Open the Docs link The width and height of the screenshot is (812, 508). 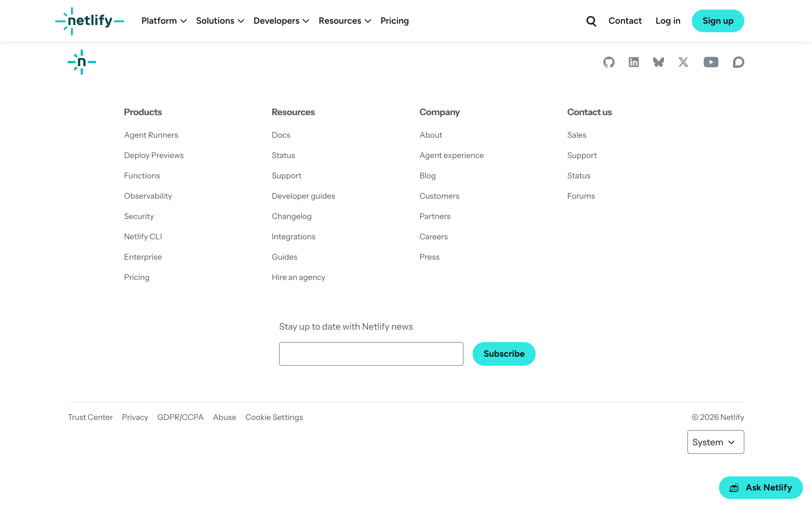click(x=281, y=135)
